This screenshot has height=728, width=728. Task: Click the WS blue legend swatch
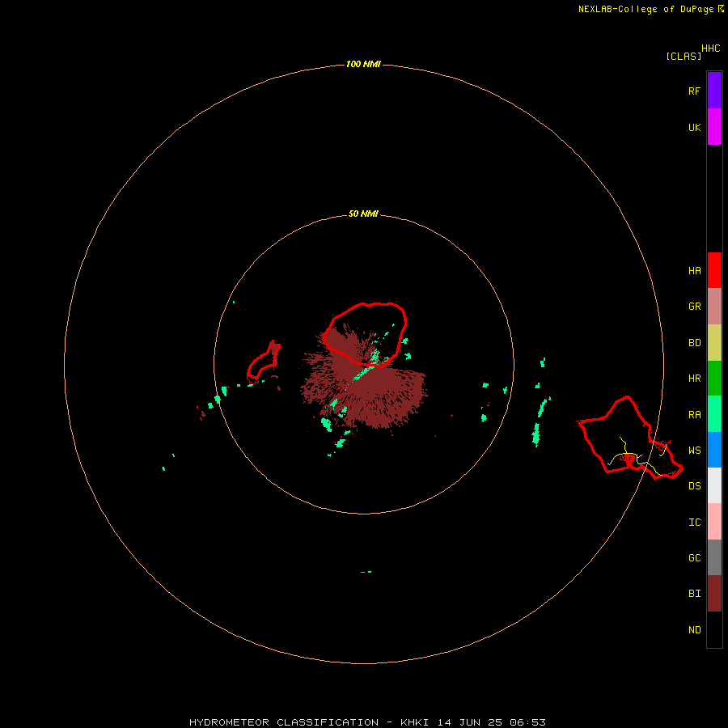(x=714, y=450)
